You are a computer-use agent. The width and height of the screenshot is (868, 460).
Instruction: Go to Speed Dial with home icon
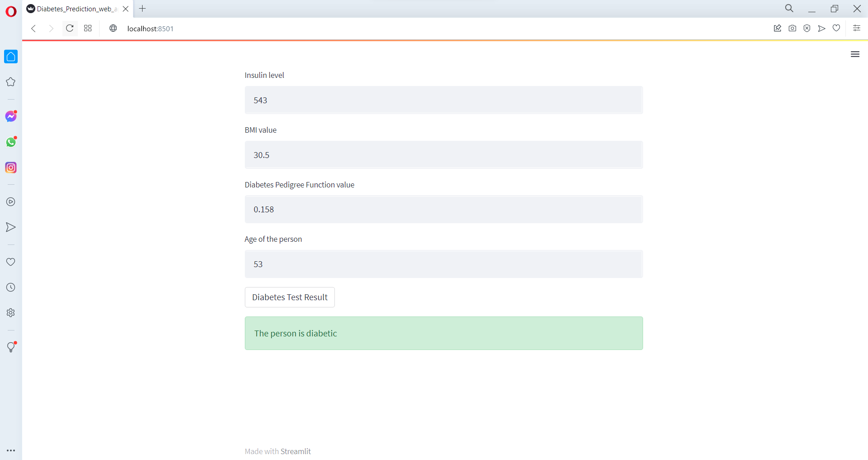point(10,56)
